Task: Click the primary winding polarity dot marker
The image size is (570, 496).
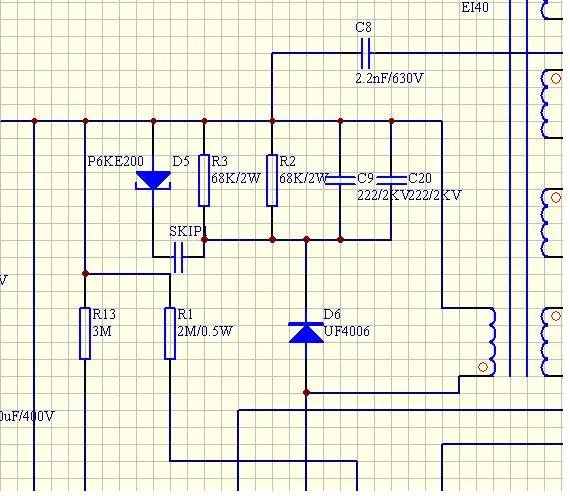Action: tap(483, 367)
